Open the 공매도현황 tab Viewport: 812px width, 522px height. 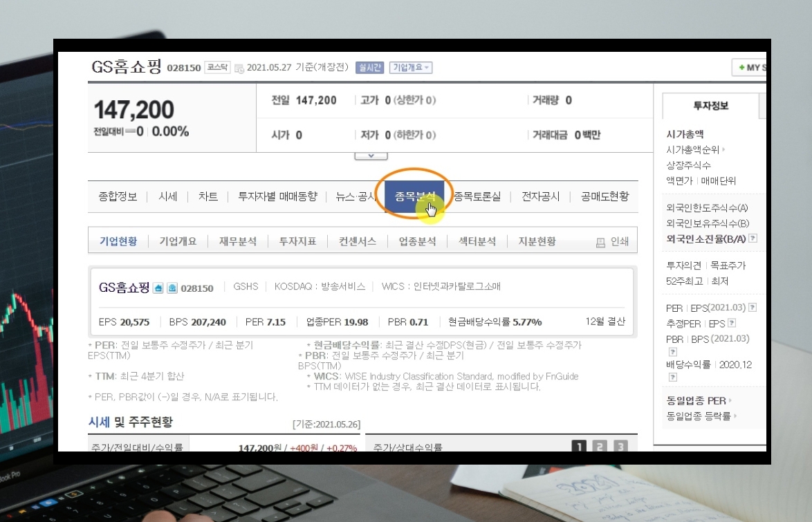click(605, 196)
